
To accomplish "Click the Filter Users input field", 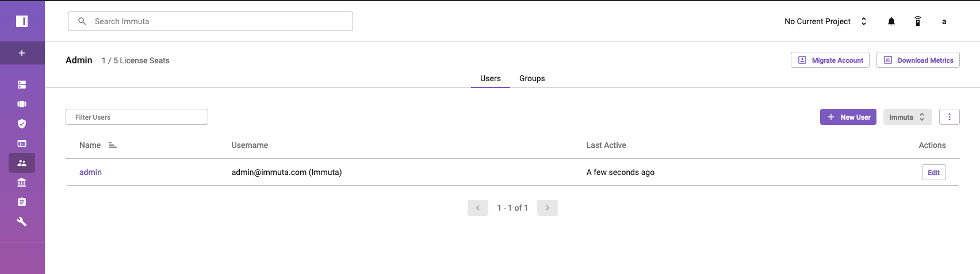I will (x=137, y=117).
